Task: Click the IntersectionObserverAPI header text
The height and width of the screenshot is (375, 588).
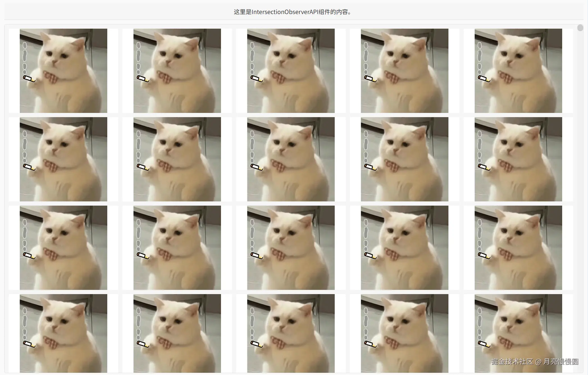Action: 293,12
